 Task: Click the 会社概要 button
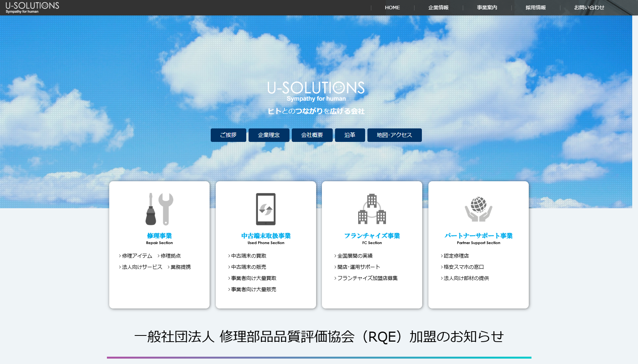coord(312,135)
